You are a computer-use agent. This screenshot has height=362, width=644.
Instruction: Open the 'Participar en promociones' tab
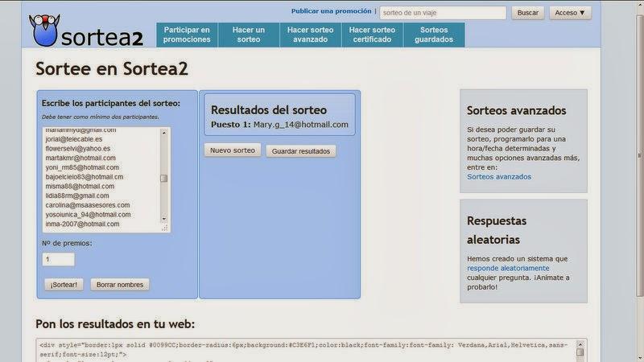187,35
